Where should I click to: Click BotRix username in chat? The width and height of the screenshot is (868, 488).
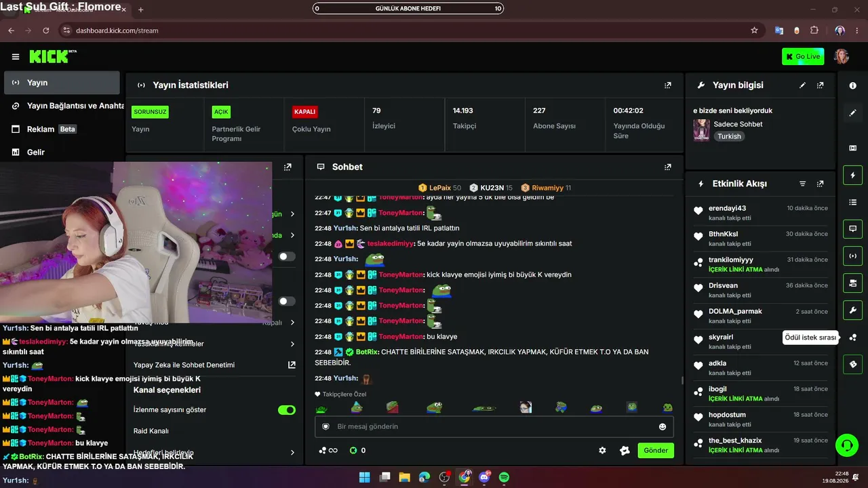click(x=367, y=352)
